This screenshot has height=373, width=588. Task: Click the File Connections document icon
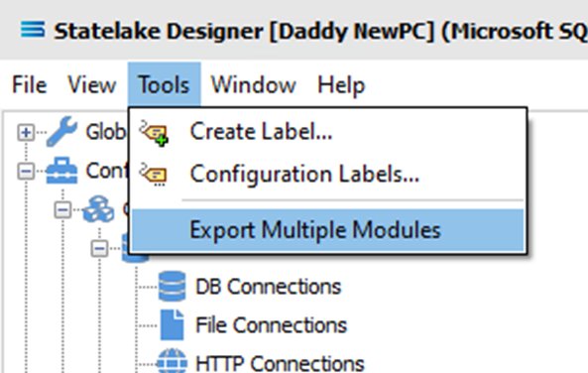pos(173,325)
